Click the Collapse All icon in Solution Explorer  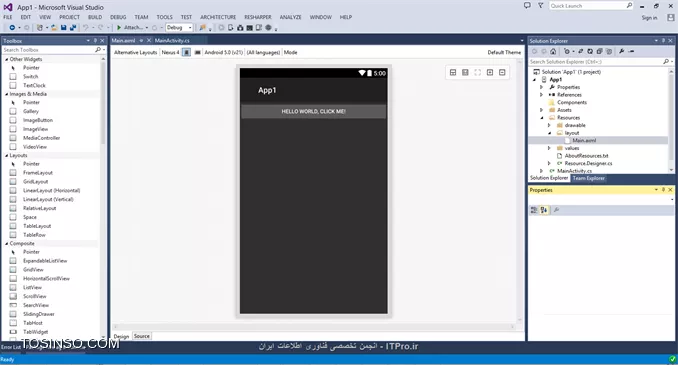point(599,51)
